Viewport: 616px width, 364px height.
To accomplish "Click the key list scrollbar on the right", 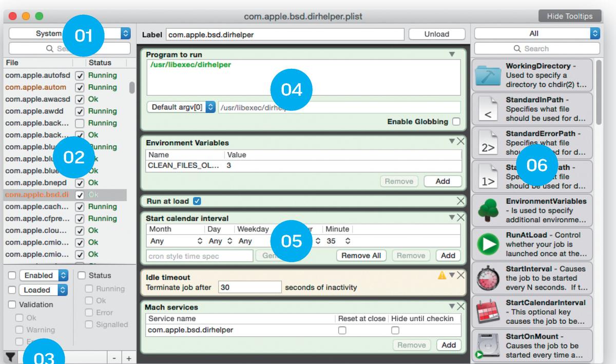I will pyautogui.click(x=598, y=92).
